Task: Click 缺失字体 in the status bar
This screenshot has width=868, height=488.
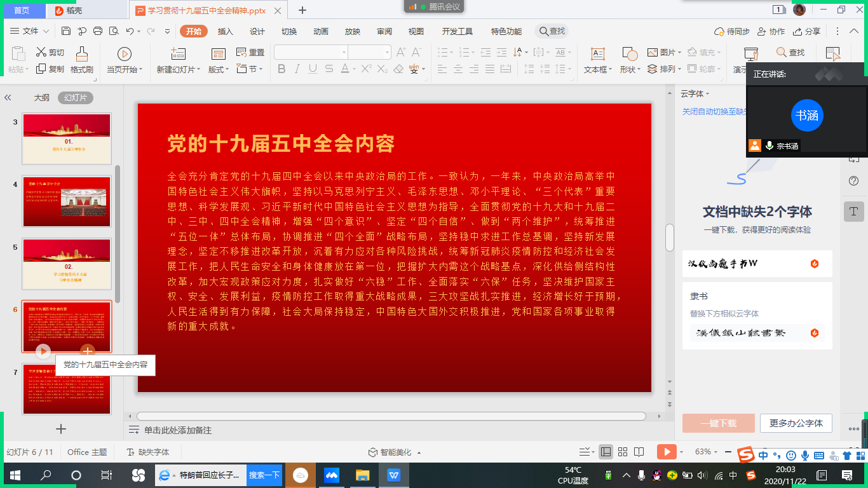Action: (x=148, y=452)
